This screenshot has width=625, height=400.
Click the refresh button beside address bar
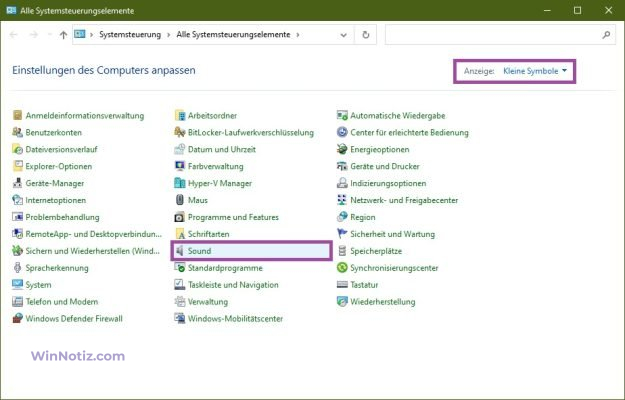click(367, 34)
